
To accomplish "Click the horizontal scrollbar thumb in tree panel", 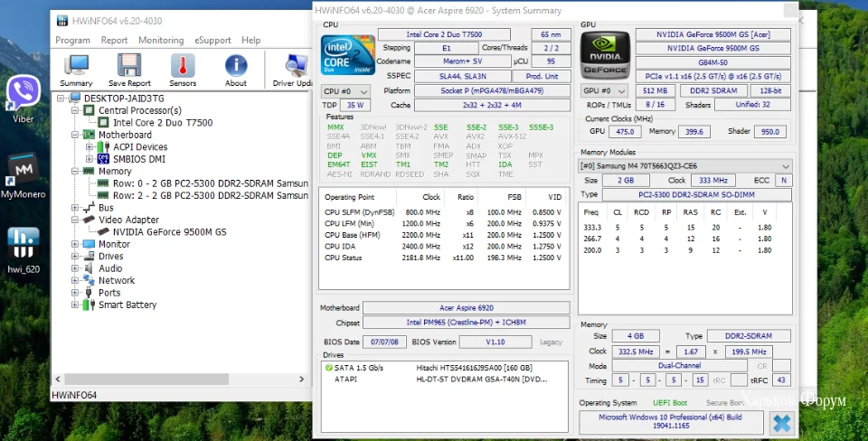I will (146, 380).
